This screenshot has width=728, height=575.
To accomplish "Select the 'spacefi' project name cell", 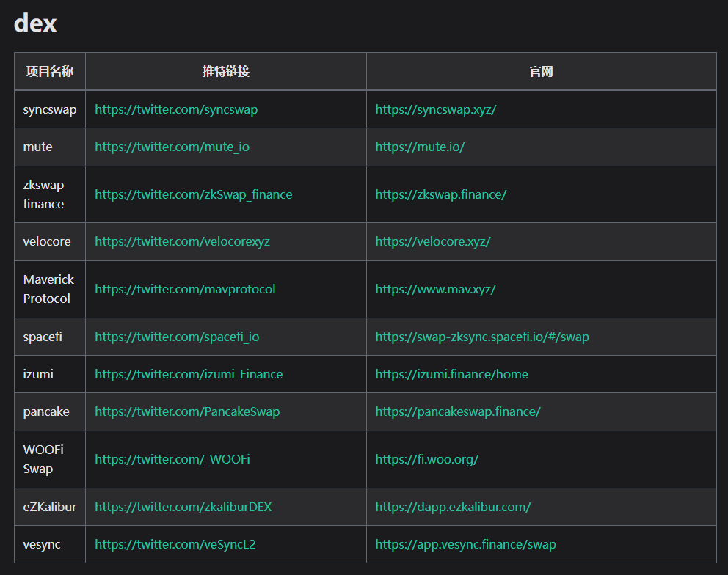I will [50, 337].
